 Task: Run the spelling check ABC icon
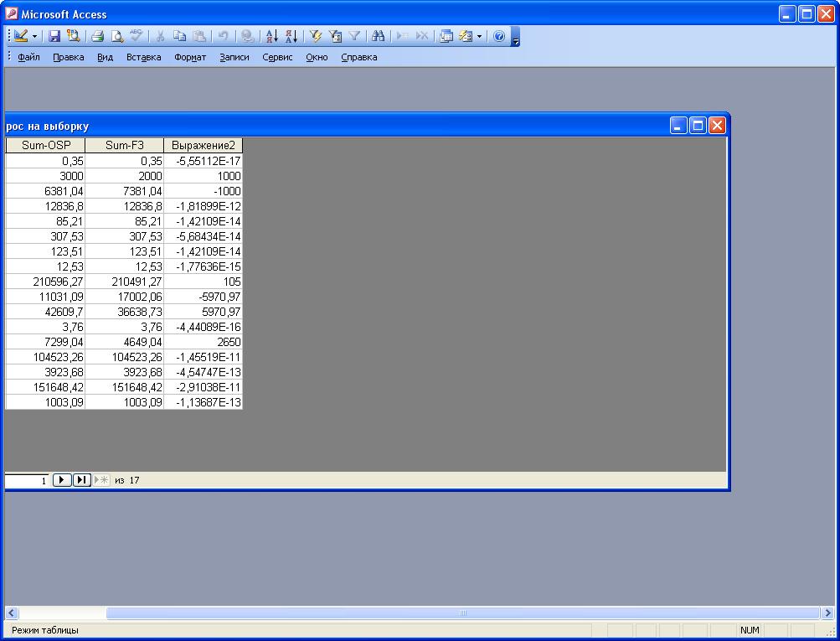136,36
